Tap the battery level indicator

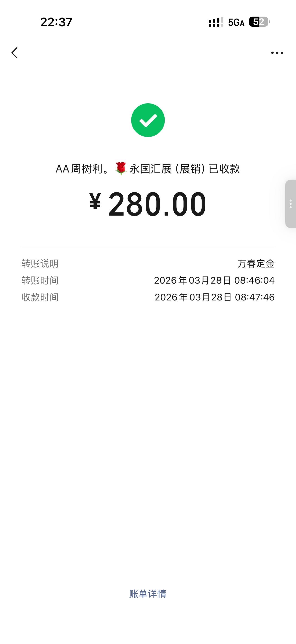tap(259, 22)
